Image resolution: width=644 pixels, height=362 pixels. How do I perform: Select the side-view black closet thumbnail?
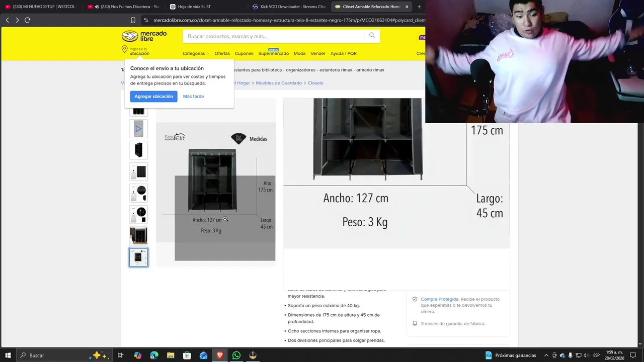pyautogui.click(x=138, y=150)
